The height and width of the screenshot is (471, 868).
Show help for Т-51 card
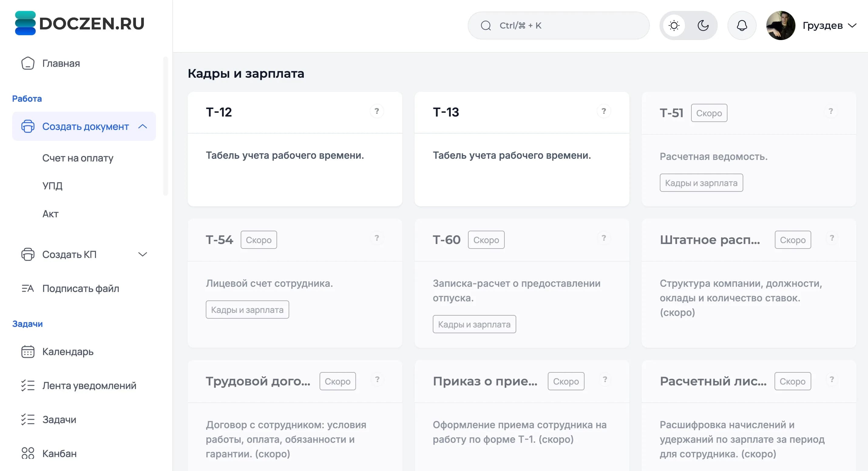831,111
